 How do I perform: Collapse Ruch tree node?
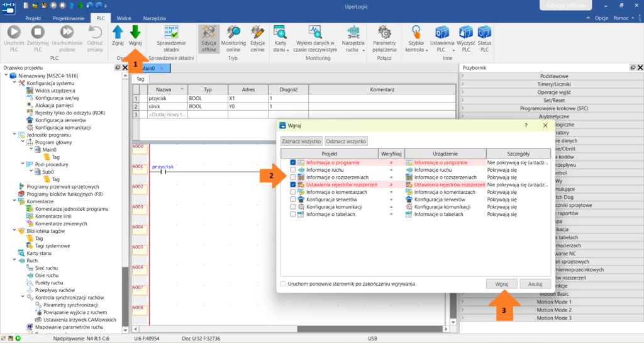tap(14, 261)
